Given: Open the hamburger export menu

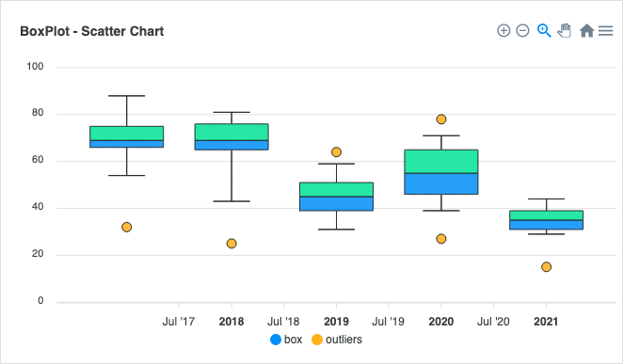Looking at the screenshot, I should (605, 30).
